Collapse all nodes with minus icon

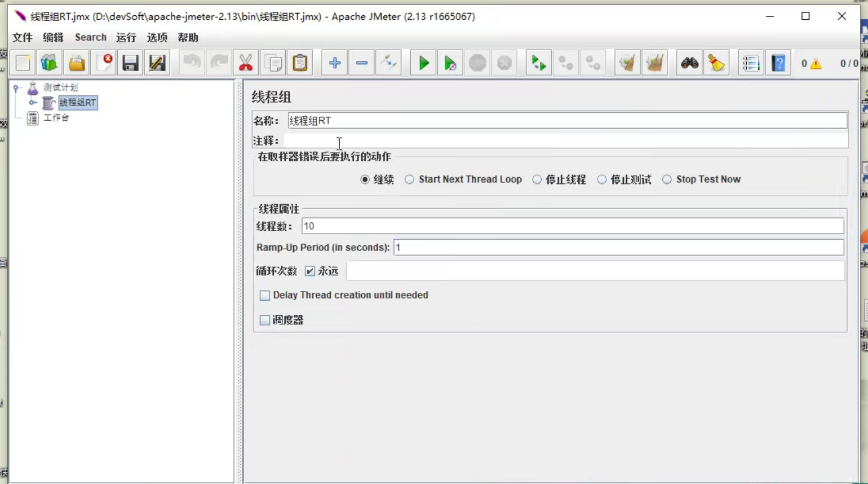[x=361, y=63]
